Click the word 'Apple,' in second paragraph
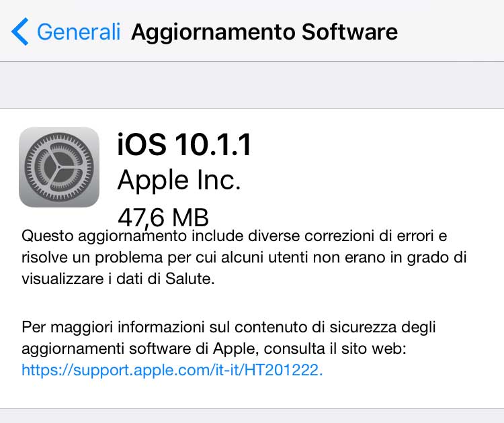The width and height of the screenshot is (504, 423). tap(236, 349)
